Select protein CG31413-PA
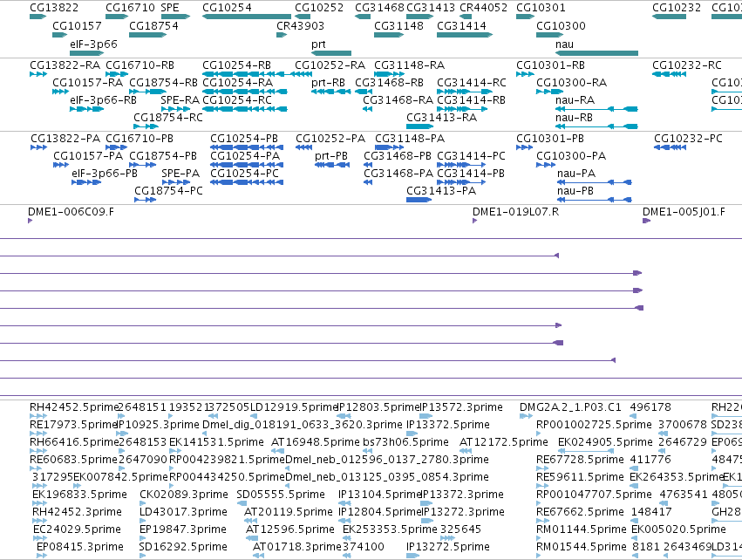 pyautogui.click(x=441, y=191)
